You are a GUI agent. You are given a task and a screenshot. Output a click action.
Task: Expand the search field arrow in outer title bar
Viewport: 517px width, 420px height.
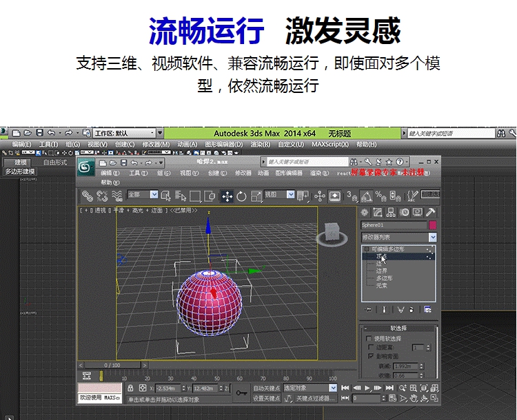click(x=404, y=133)
